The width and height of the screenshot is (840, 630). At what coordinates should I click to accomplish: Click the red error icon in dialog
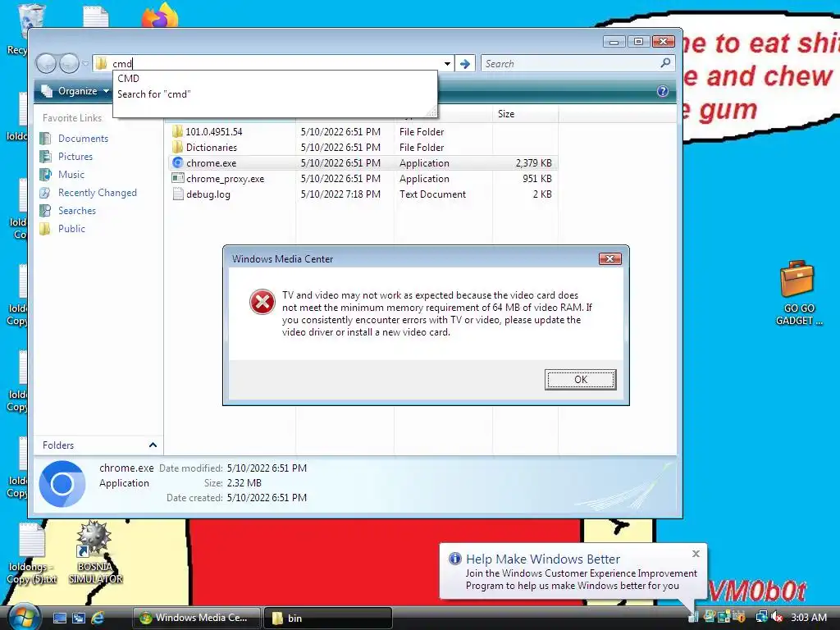coord(262,302)
